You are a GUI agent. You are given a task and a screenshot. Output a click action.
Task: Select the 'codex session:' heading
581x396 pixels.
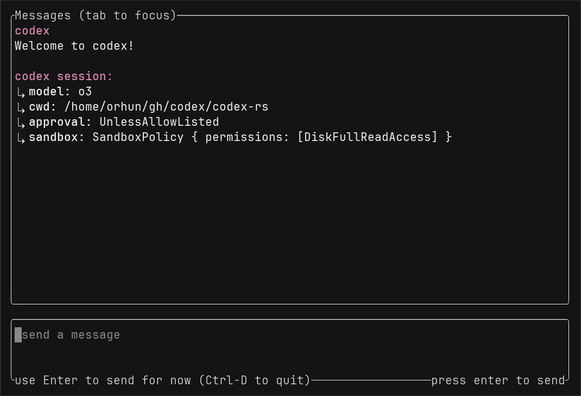[63, 76]
